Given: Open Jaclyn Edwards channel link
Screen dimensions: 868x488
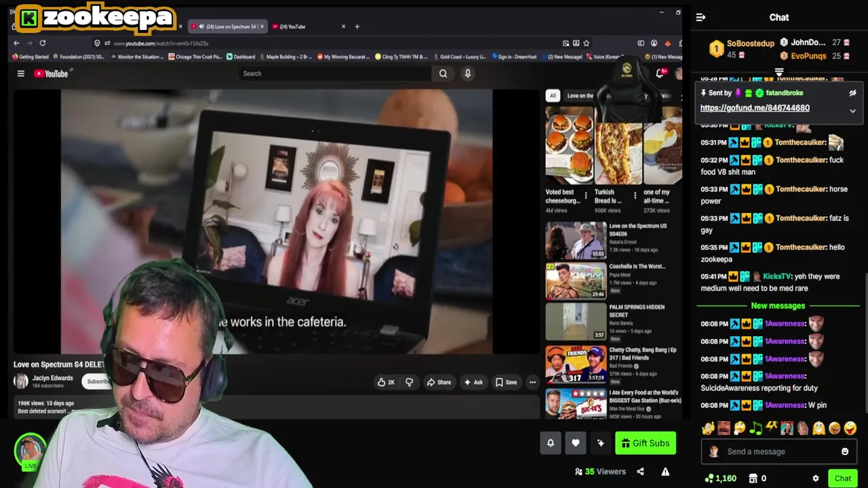Looking at the screenshot, I should tap(52, 378).
